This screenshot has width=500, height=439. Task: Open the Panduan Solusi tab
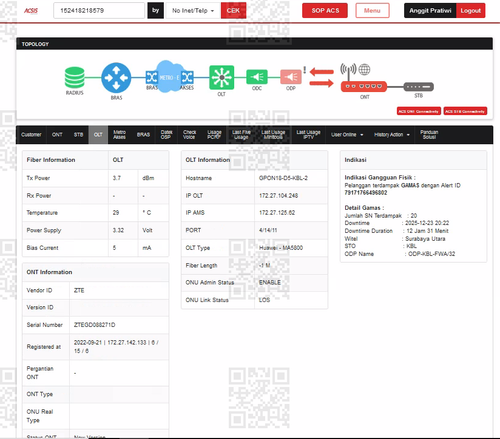tap(429, 135)
